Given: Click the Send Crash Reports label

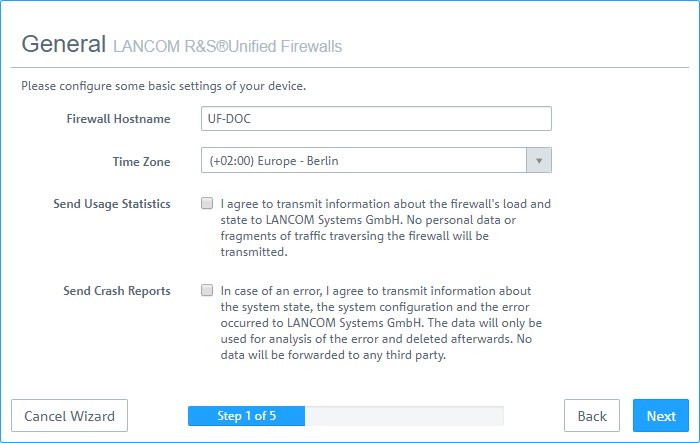Looking at the screenshot, I should pyautogui.click(x=117, y=291).
